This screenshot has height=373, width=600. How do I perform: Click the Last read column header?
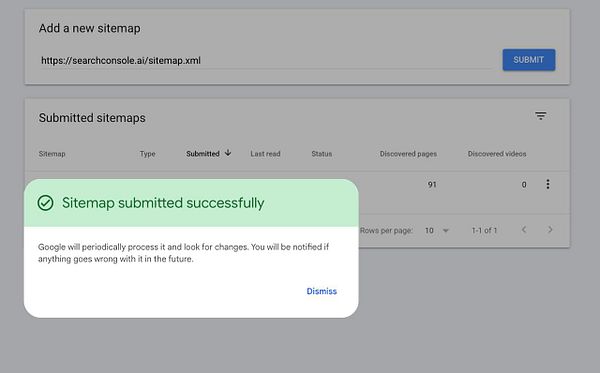(x=265, y=154)
